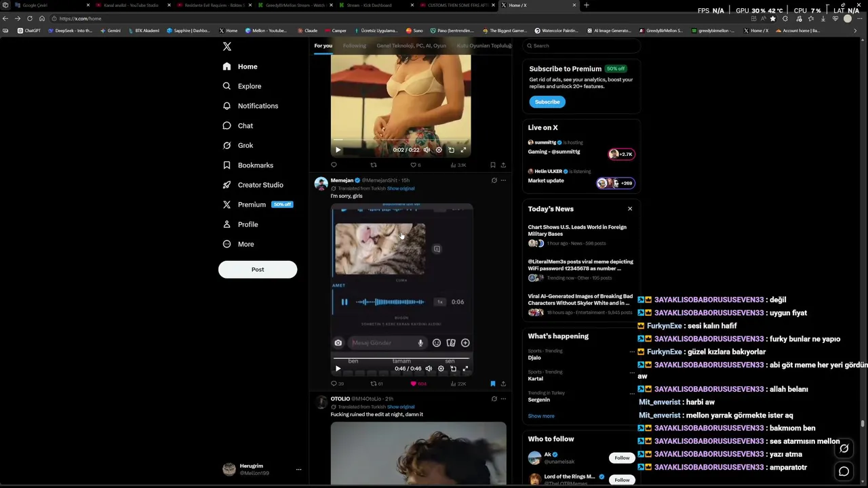Enter fullscreen on the top video

(463, 150)
